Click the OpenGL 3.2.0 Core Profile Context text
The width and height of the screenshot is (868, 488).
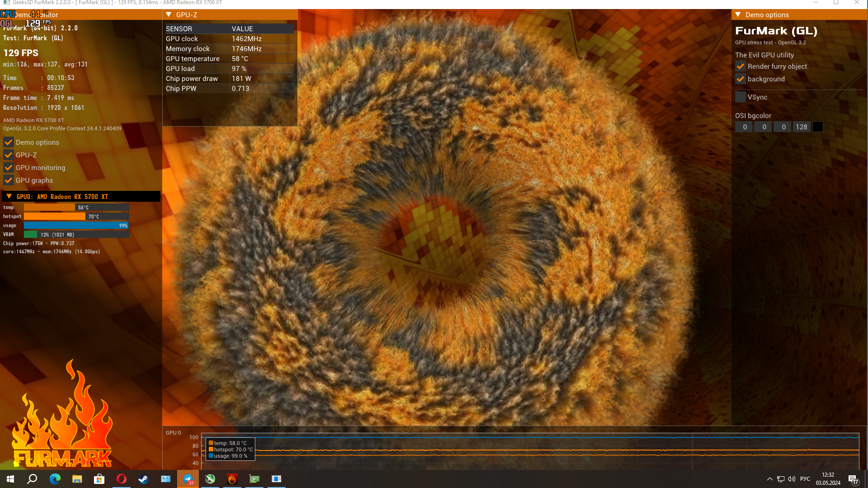62,128
